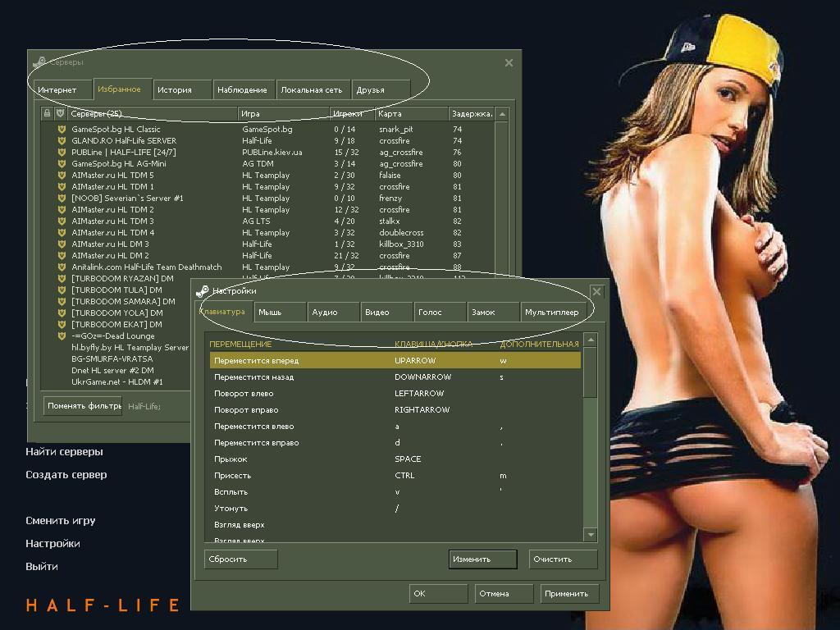Select the Поворот вправо binding row
The image size is (840, 630).
click(x=395, y=410)
